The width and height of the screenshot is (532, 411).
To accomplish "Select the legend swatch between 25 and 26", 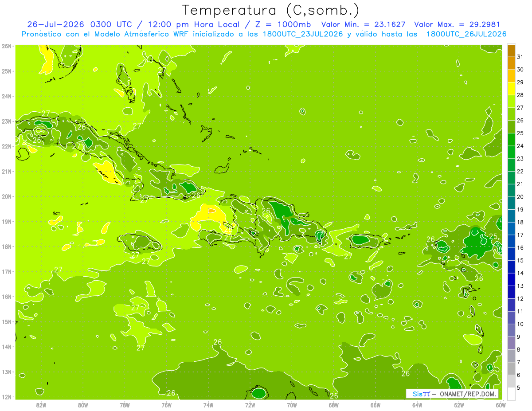I will point(511,127).
